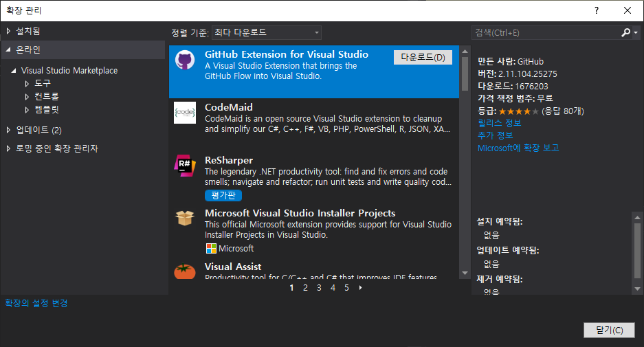
Task: Click the 평가판 badge on ReSharper
Action: point(223,195)
